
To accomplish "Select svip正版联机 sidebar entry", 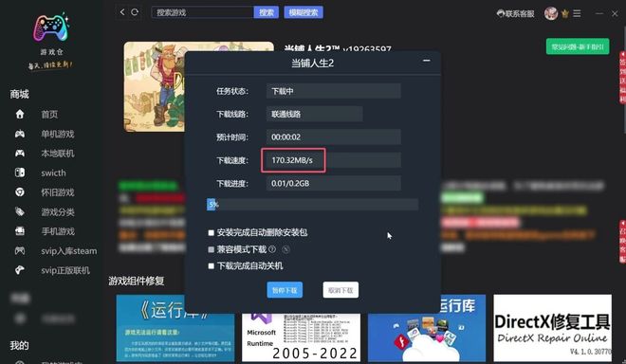I will tap(65, 270).
